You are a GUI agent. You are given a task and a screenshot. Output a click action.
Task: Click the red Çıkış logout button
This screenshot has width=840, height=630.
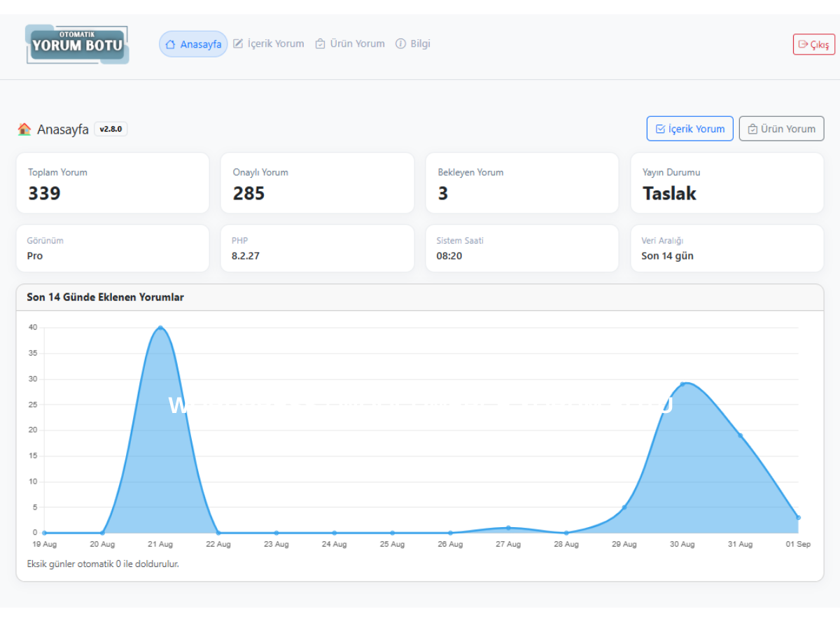[x=814, y=44]
